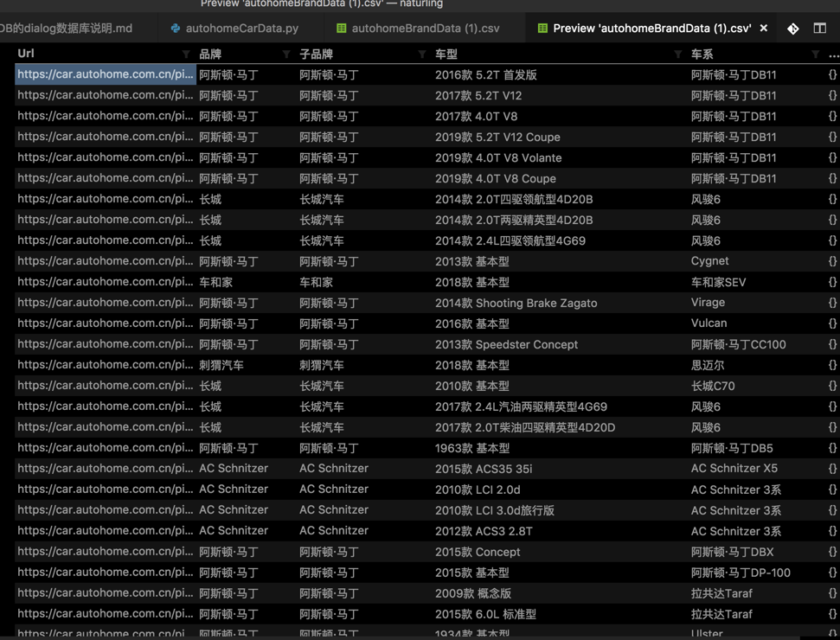
Task: Sort by the Url column header
Action: [x=26, y=54]
